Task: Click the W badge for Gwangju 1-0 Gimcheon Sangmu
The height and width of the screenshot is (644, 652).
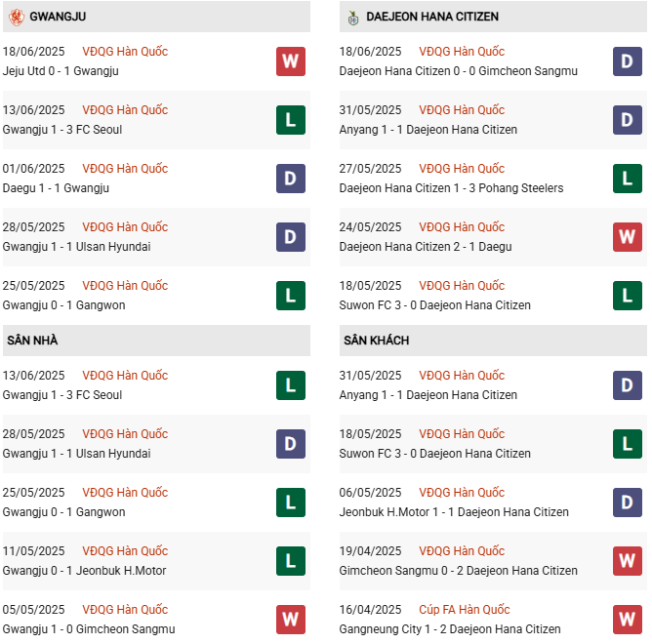Action: 291,620
